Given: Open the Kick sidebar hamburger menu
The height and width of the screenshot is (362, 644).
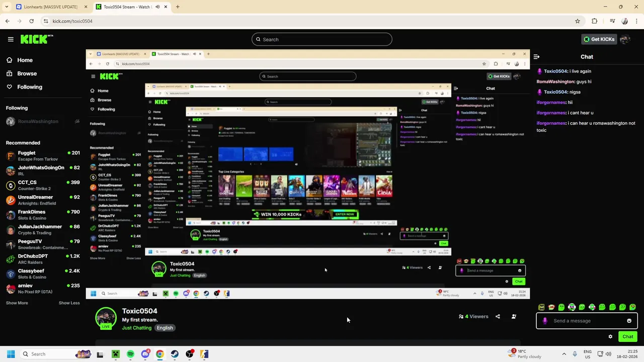Looking at the screenshot, I should 11,39.
